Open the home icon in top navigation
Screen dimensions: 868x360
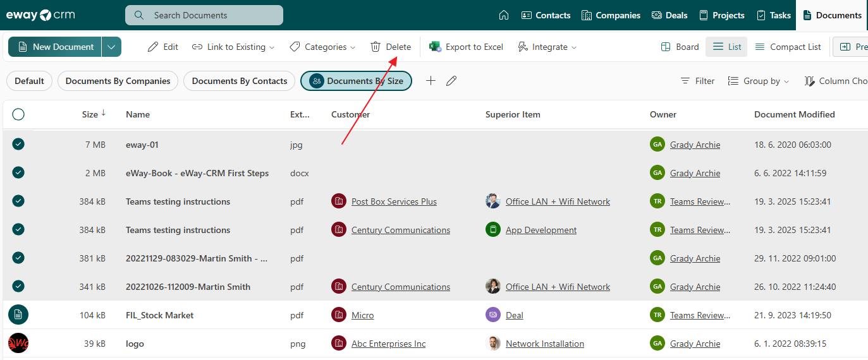[x=504, y=15]
